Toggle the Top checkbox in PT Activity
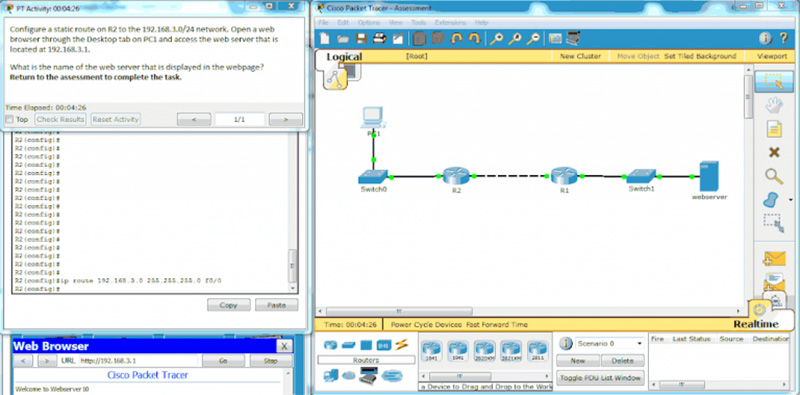This screenshot has width=800, height=395. pyautogui.click(x=9, y=119)
